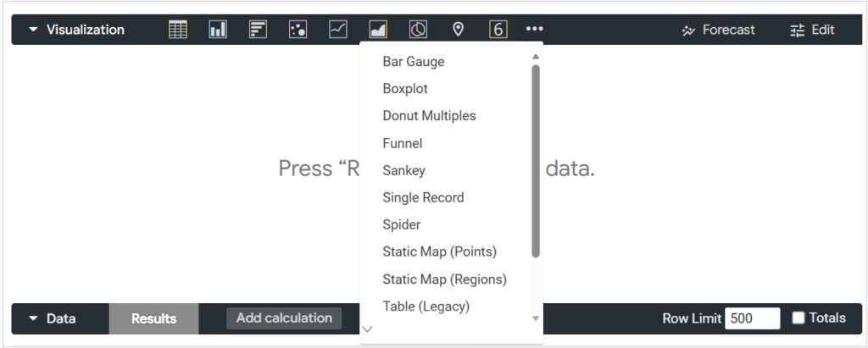This screenshot has width=868, height=348.
Task: Collapse the Data section
Action: point(33,319)
